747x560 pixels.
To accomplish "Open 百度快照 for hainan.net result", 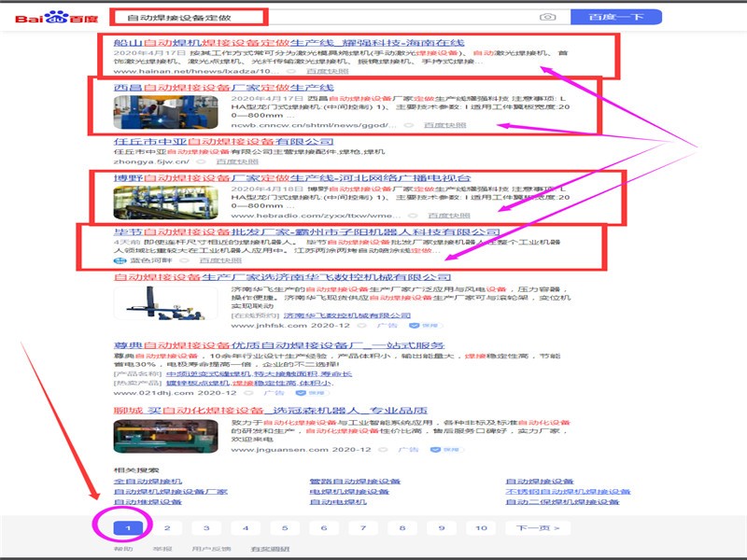I will pos(328,71).
